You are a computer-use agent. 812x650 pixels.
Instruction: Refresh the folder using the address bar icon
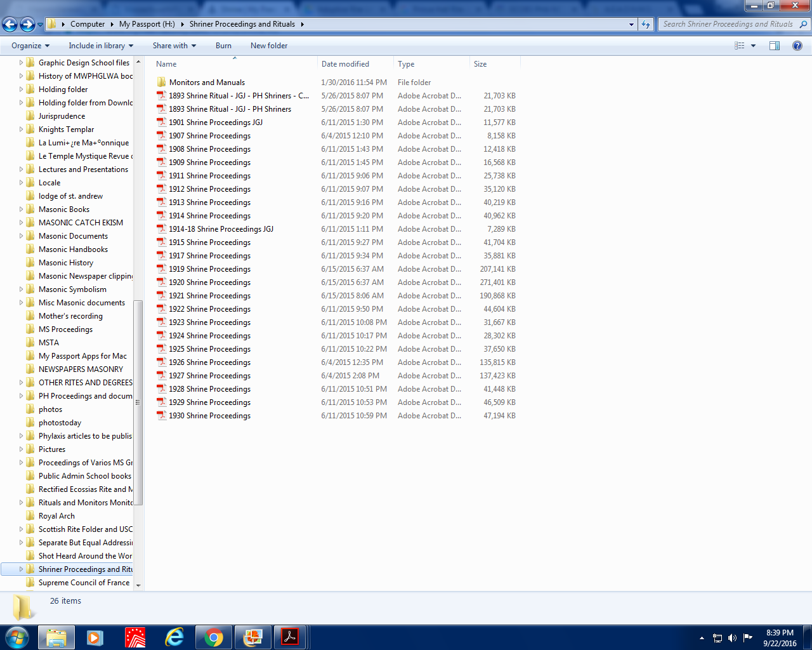[x=646, y=24]
